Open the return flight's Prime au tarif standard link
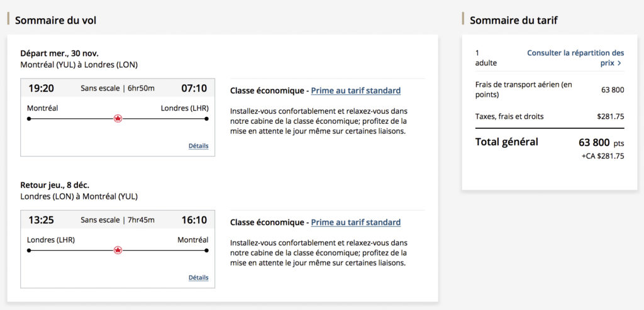This screenshot has height=310, width=644. [355, 223]
